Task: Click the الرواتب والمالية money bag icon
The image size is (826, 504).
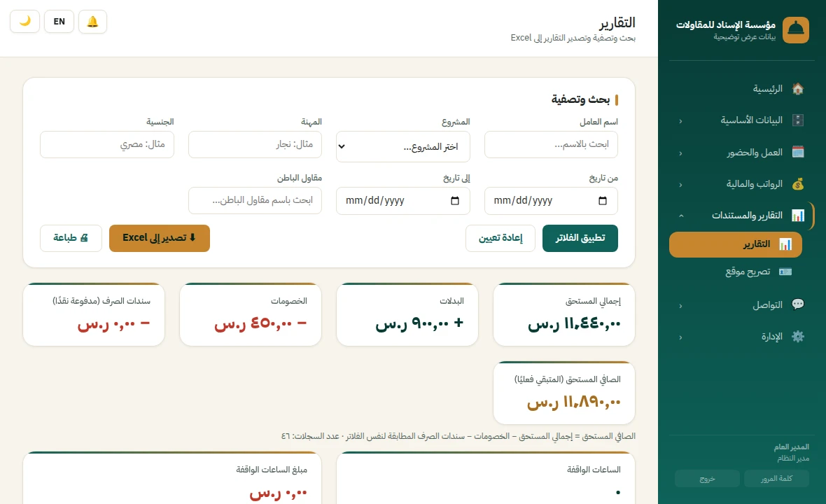Action: point(797,184)
